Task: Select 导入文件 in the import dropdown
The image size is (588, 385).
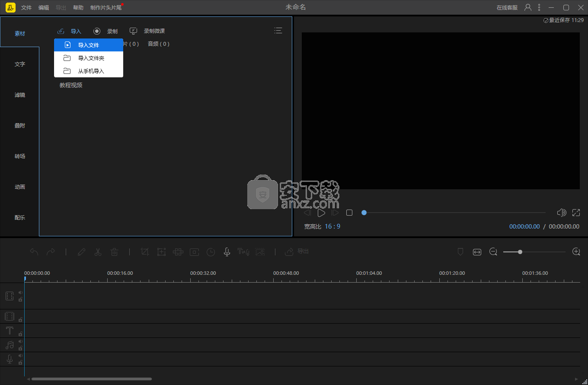Action: (x=89, y=45)
